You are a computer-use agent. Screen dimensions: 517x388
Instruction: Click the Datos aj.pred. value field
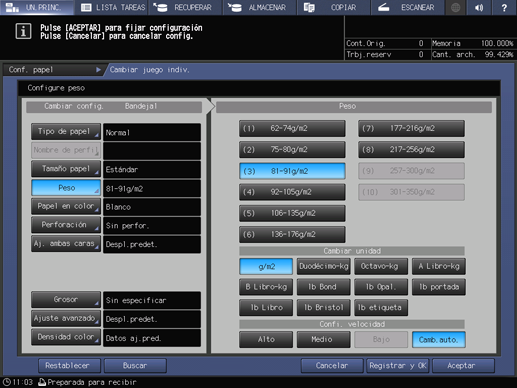(152, 338)
